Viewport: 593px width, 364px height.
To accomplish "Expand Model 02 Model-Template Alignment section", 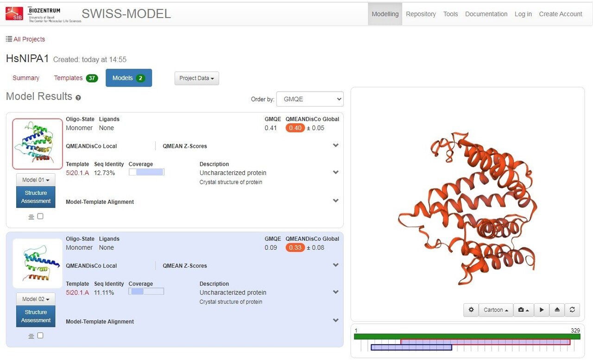I will pos(335,320).
